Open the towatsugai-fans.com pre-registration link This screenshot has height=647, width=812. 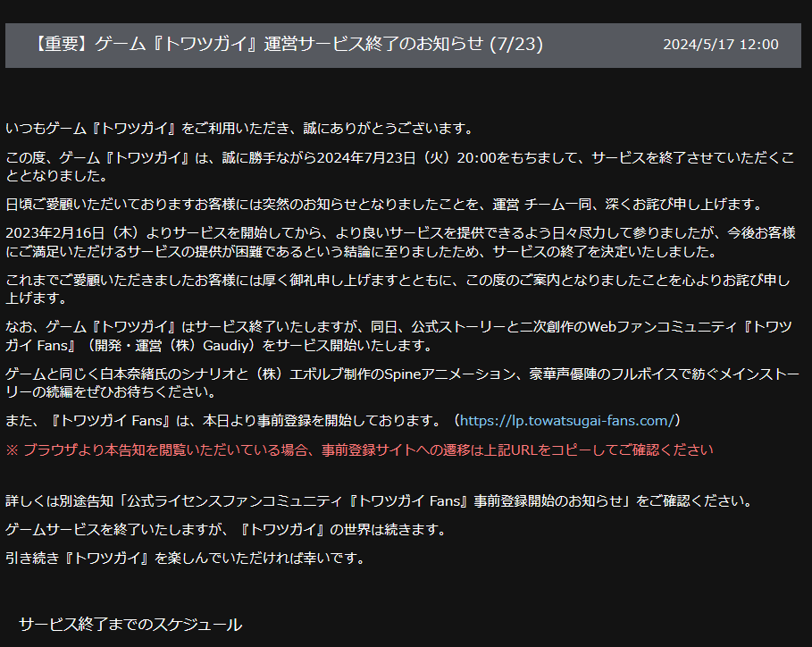click(x=567, y=421)
